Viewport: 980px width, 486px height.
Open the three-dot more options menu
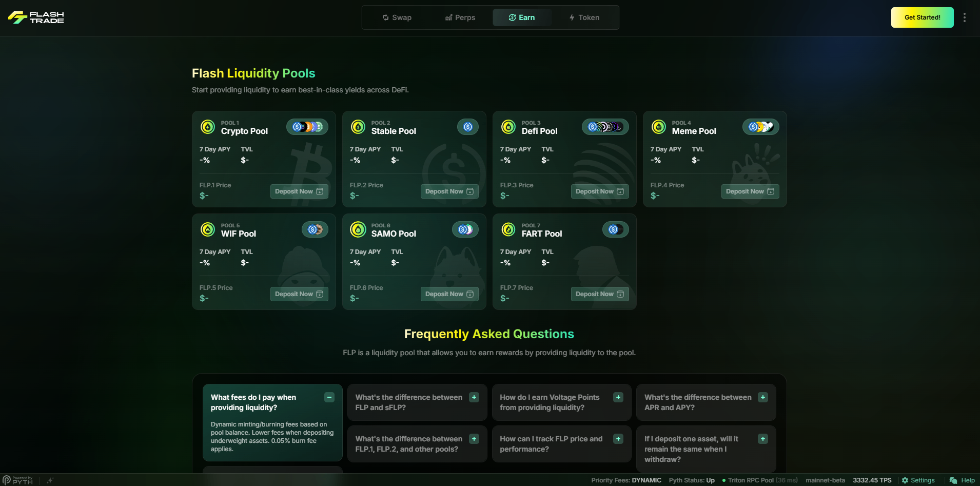coord(965,17)
